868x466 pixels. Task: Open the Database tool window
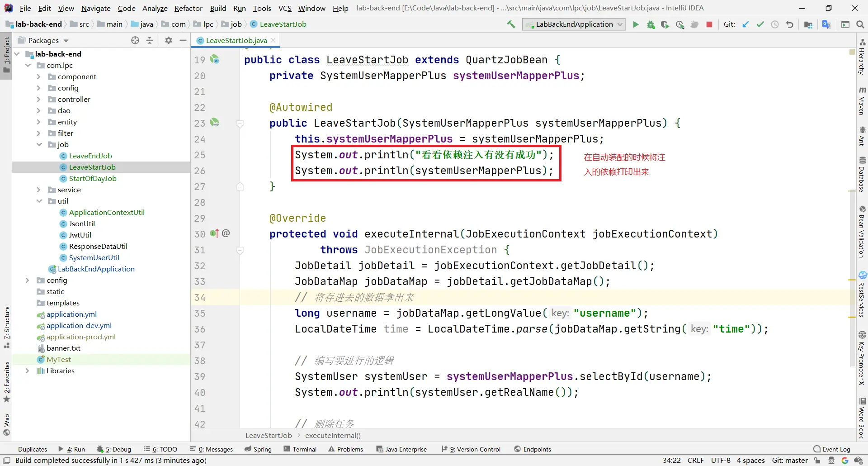(862, 174)
